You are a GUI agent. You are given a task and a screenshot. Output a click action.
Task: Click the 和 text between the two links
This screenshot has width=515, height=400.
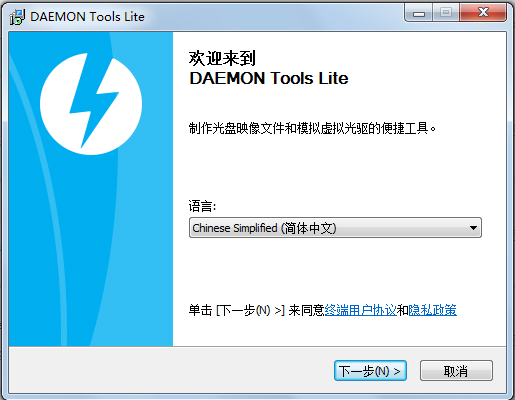[x=402, y=310]
